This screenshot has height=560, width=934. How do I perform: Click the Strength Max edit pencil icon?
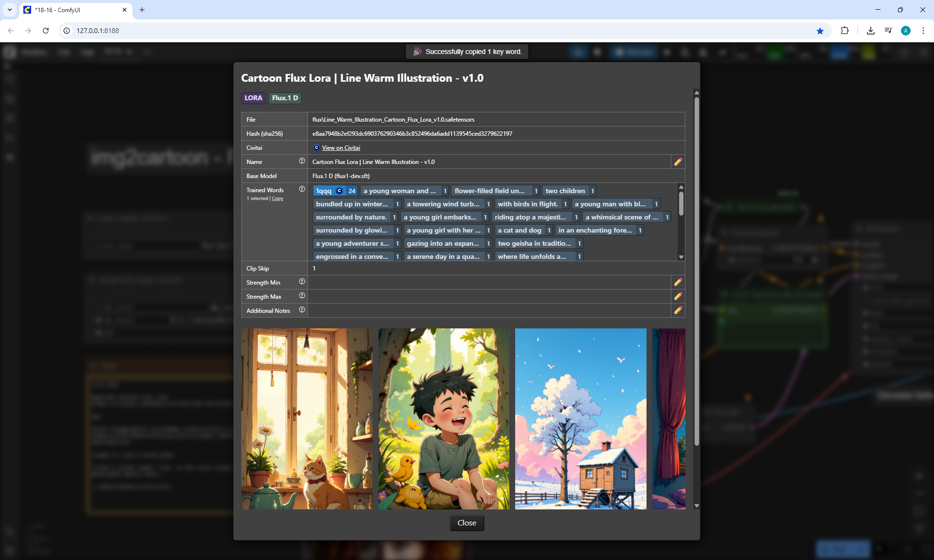click(678, 296)
